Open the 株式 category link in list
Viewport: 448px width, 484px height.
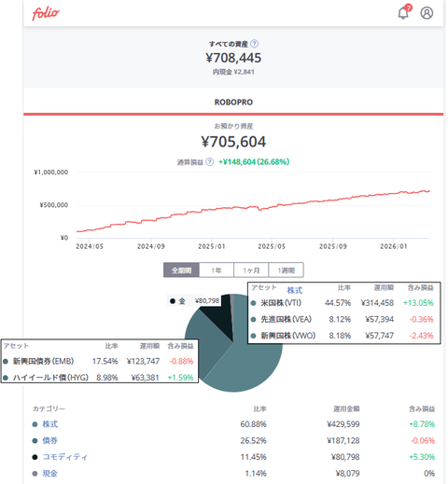click(x=50, y=424)
